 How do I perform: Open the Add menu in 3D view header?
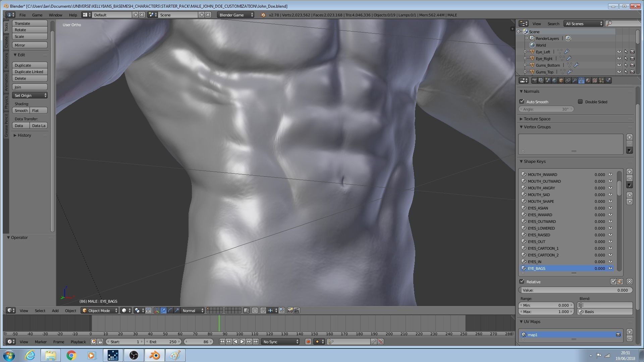pyautogui.click(x=55, y=310)
